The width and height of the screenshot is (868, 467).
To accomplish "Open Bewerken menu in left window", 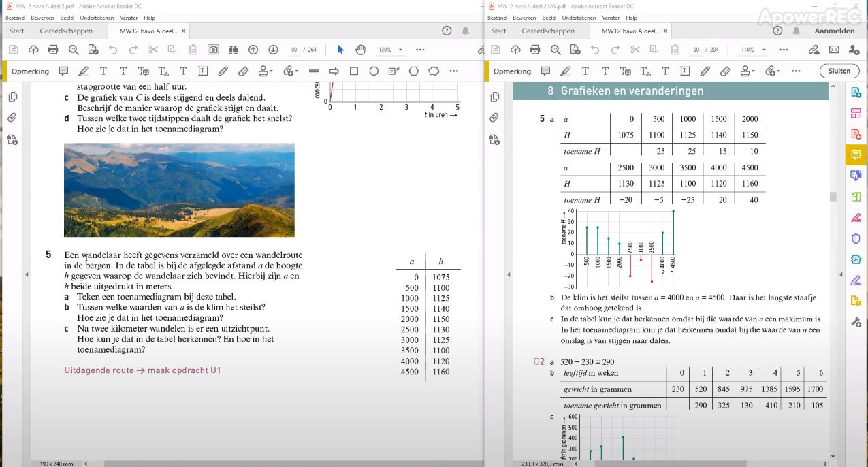I will 42,18.
